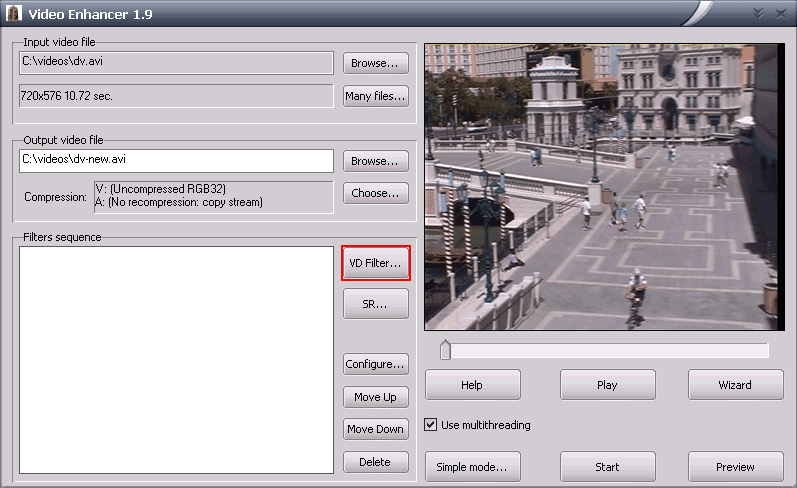
Task: Open the Many files dialog
Action: pos(375,96)
